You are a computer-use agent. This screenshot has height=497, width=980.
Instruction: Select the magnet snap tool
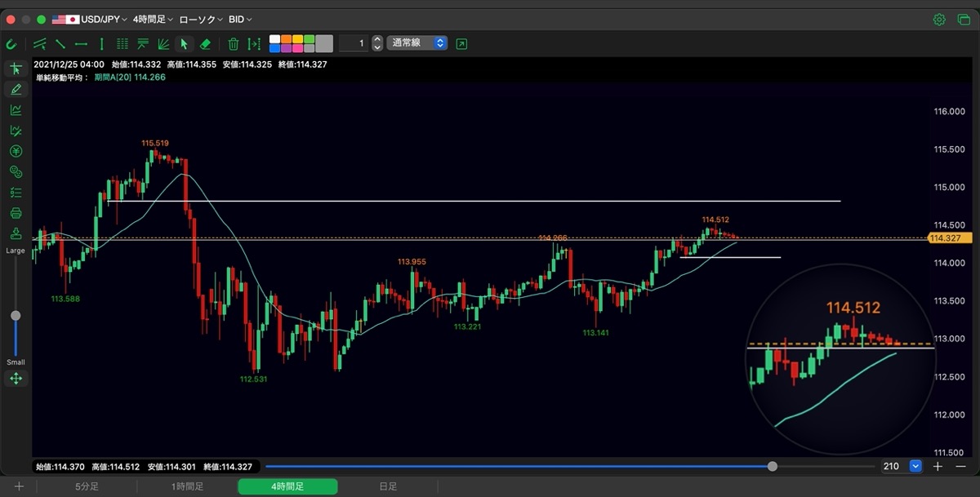(11, 44)
